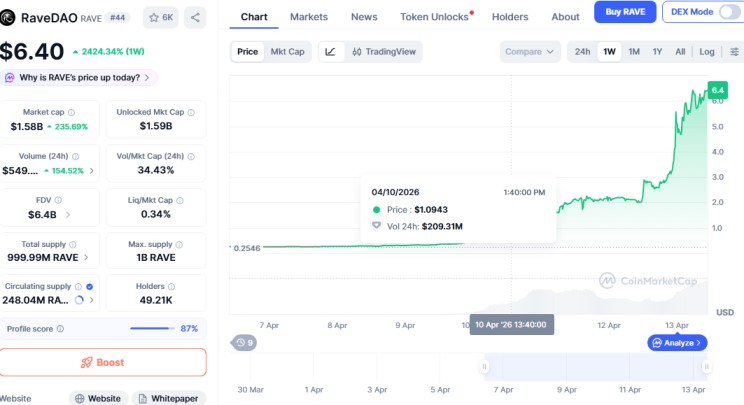
Task: Expand Total supply details chevron
Action: 86,258
